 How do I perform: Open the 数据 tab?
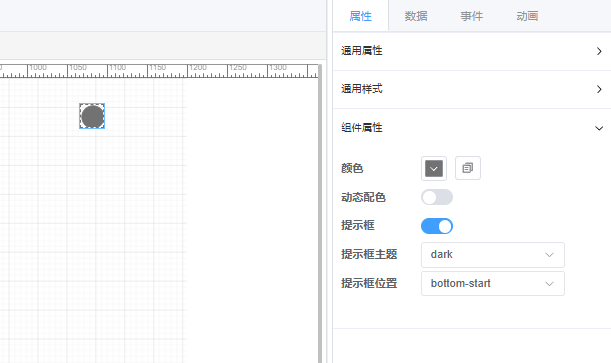point(416,16)
